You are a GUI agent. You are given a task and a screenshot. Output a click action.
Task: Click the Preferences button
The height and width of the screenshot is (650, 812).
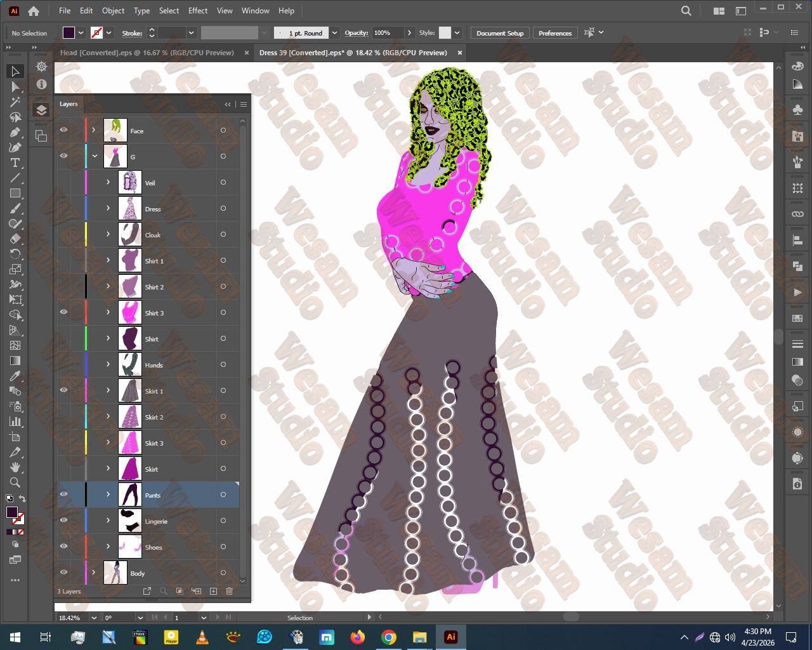coord(555,33)
